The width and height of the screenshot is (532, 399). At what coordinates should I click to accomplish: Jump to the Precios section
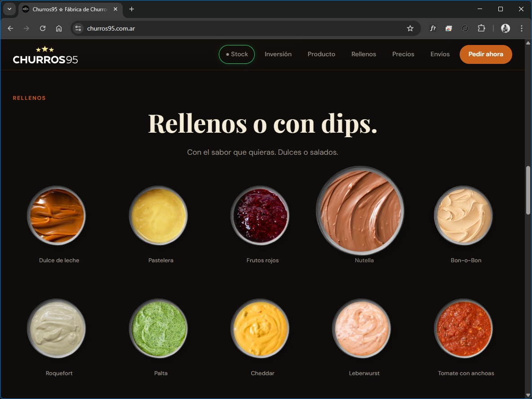pyautogui.click(x=403, y=54)
